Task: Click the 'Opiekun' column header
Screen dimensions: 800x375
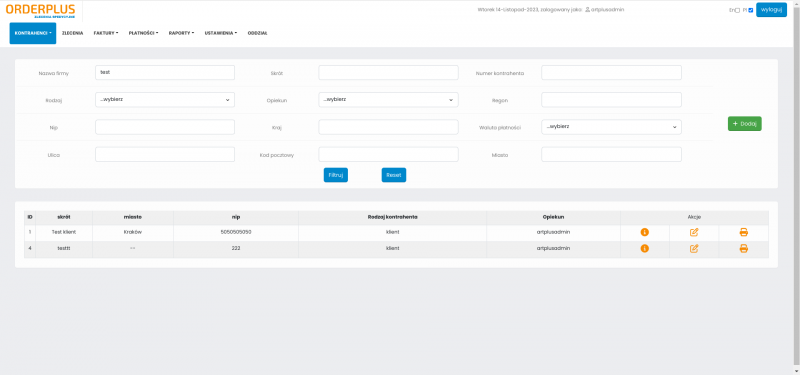Action: coord(553,217)
